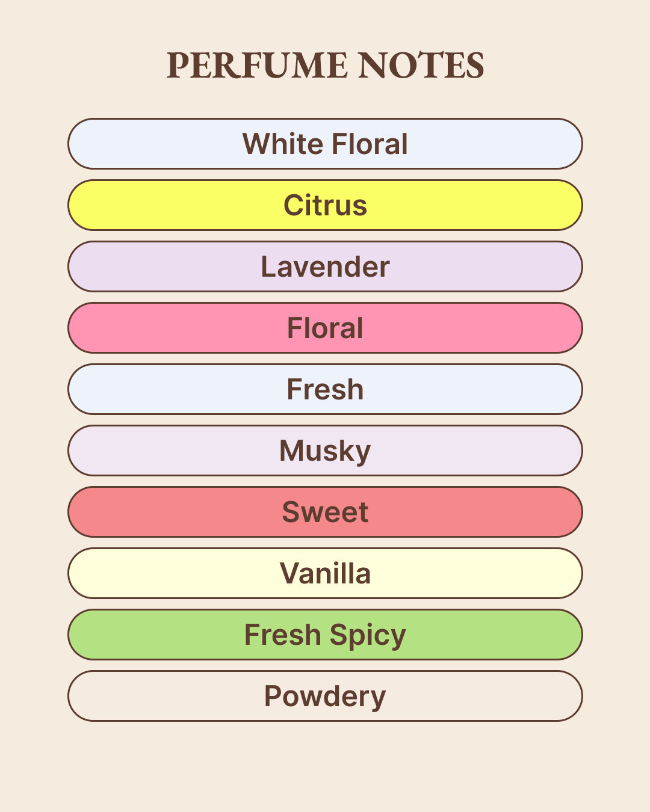This screenshot has height=812, width=650.
Task: Click the Musky note bar
Action: click(325, 451)
